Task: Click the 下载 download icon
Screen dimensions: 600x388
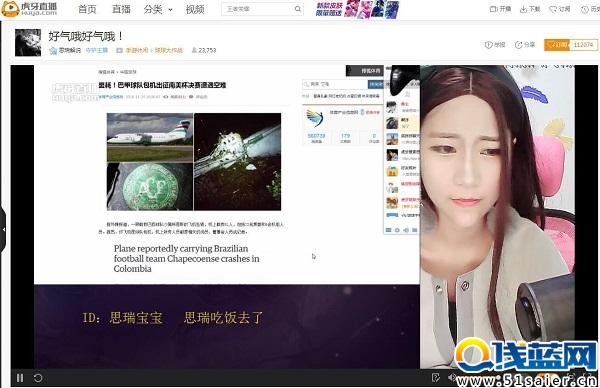Action: [523, 9]
